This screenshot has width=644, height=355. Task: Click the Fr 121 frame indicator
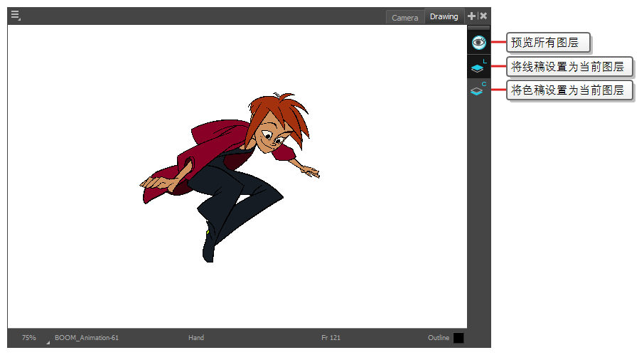click(x=331, y=338)
